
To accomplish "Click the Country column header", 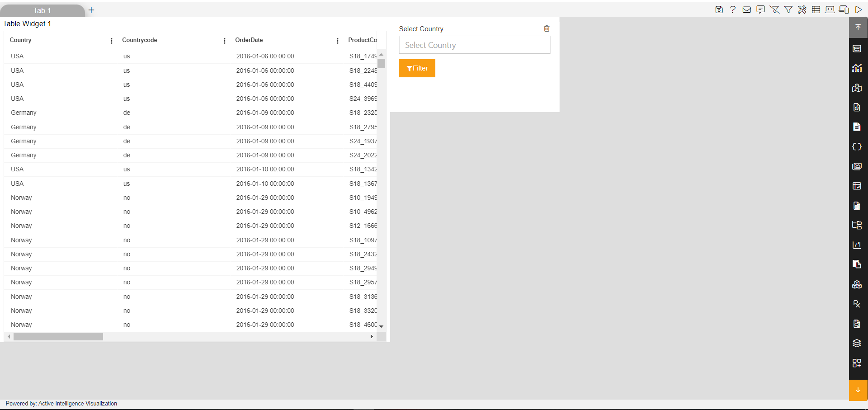I will point(21,40).
